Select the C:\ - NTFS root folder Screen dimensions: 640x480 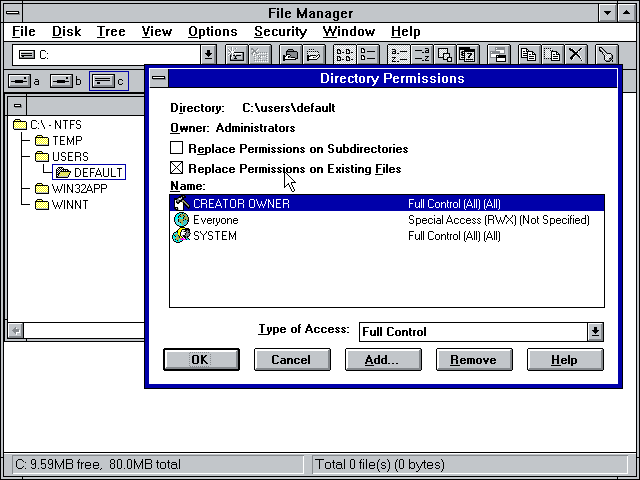[47, 124]
